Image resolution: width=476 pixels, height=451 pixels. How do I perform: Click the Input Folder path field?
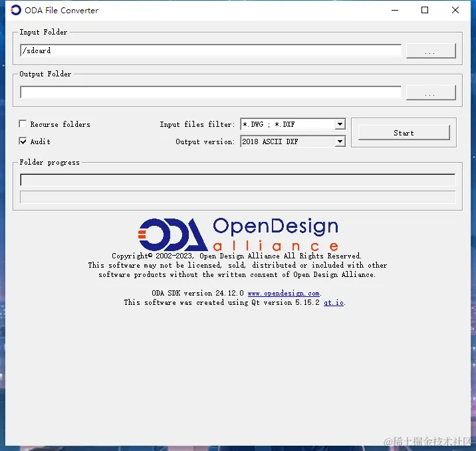point(211,50)
